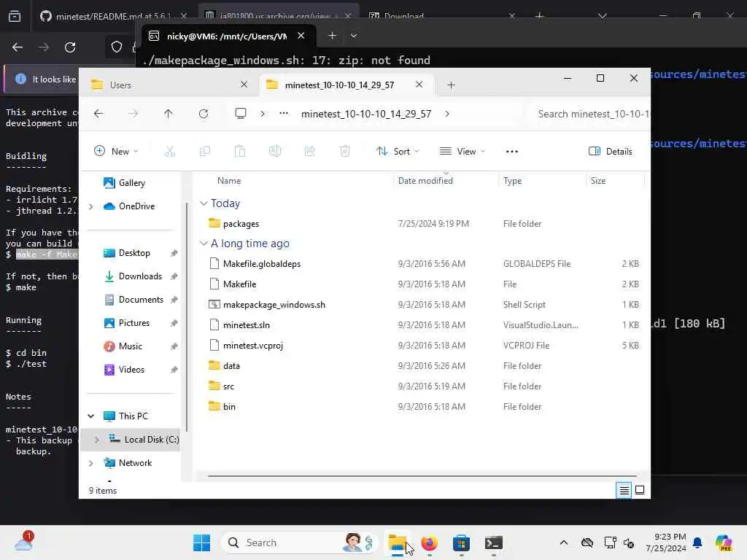The width and height of the screenshot is (747, 560).
Task: Open the Sort dropdown menu
Action: tap(398, 152)
